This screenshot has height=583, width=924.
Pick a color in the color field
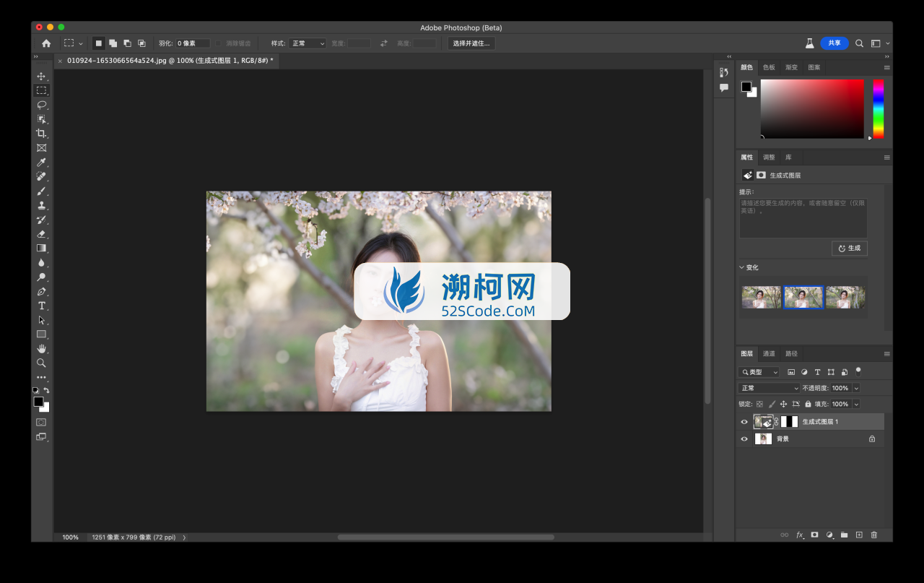[x=812, y=108]
